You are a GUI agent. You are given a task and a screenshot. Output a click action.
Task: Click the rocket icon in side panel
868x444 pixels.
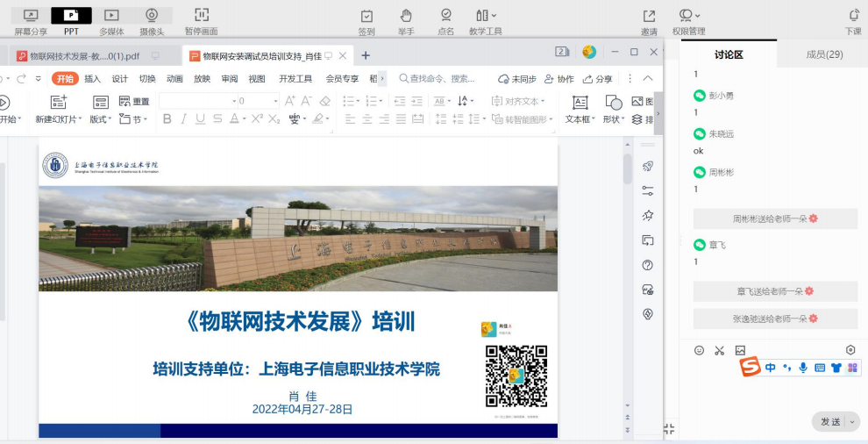coord(648,166)
